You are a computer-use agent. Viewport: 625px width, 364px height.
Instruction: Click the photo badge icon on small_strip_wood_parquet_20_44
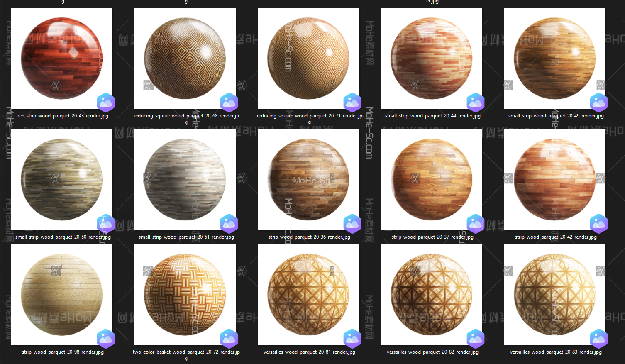(x=475, y=103)
